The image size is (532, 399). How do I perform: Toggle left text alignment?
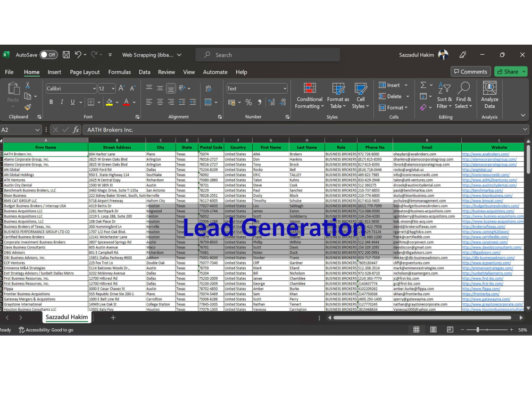coord(149,102)
